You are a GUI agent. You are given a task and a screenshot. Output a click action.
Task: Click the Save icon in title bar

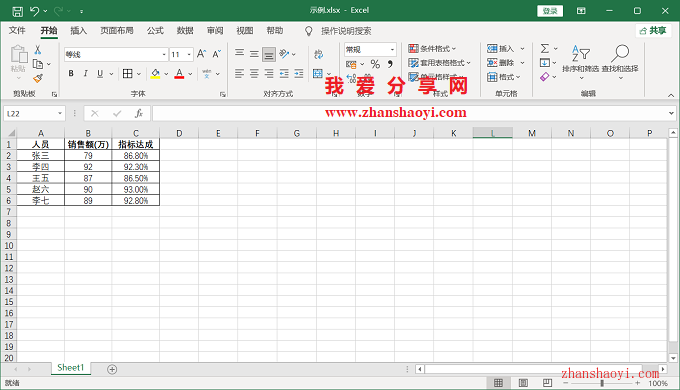pos(17,11)
